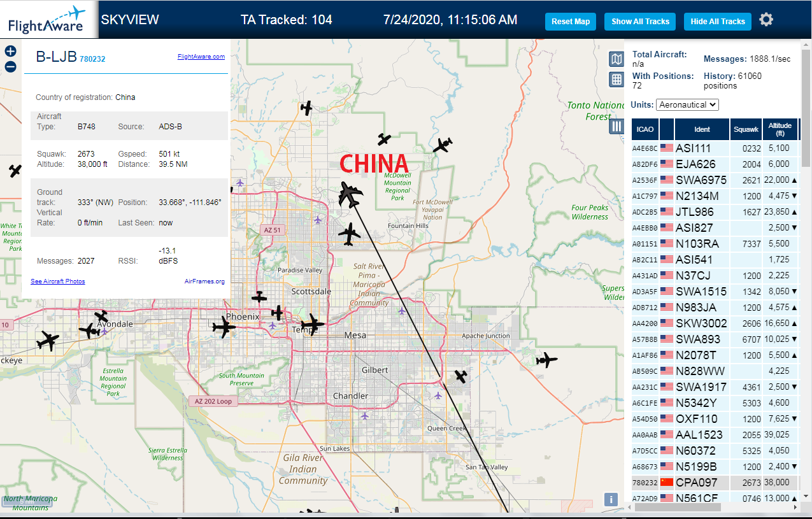Viewport: 812px width, 519px height.
Task: Toggle the grid table view icon
Action: (616, 80)
